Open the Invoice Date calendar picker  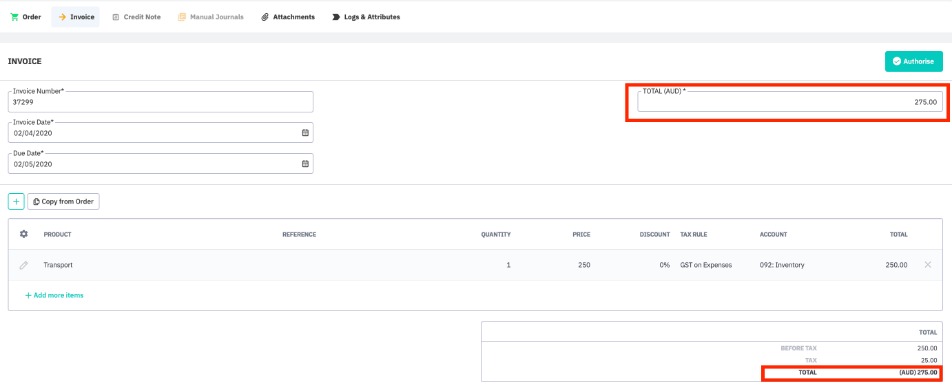pyautogui.click(x=305, y=133)
